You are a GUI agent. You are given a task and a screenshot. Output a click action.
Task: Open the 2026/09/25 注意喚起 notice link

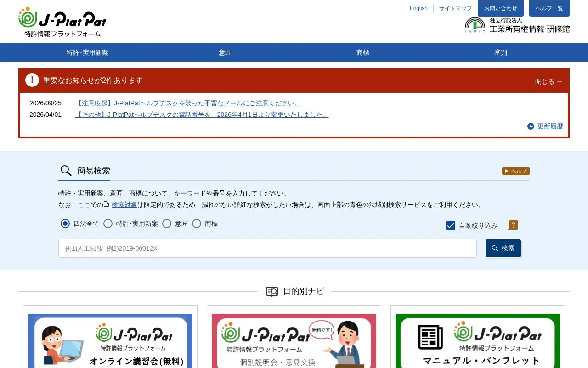point(188,103)
